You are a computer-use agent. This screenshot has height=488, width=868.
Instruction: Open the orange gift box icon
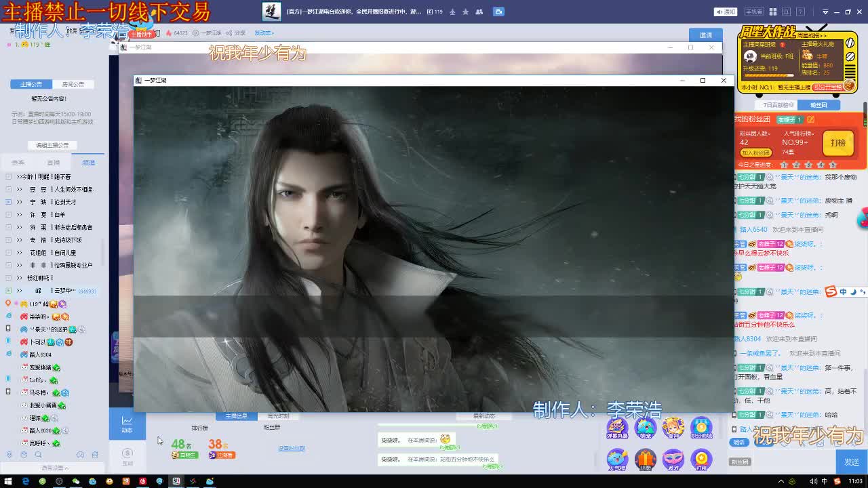coord(646,460)
